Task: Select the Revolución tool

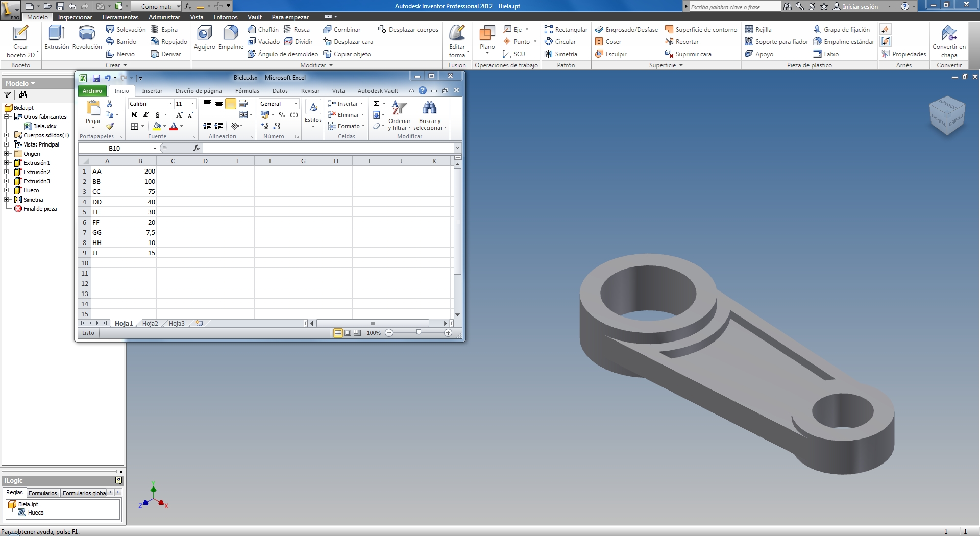Action: coord(87,37)
